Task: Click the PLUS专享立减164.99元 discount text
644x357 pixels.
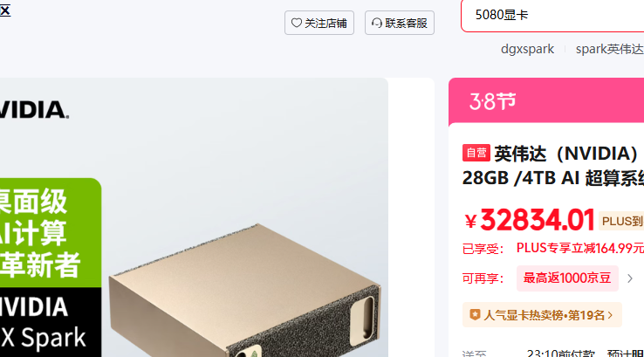Action: (580, 248)
